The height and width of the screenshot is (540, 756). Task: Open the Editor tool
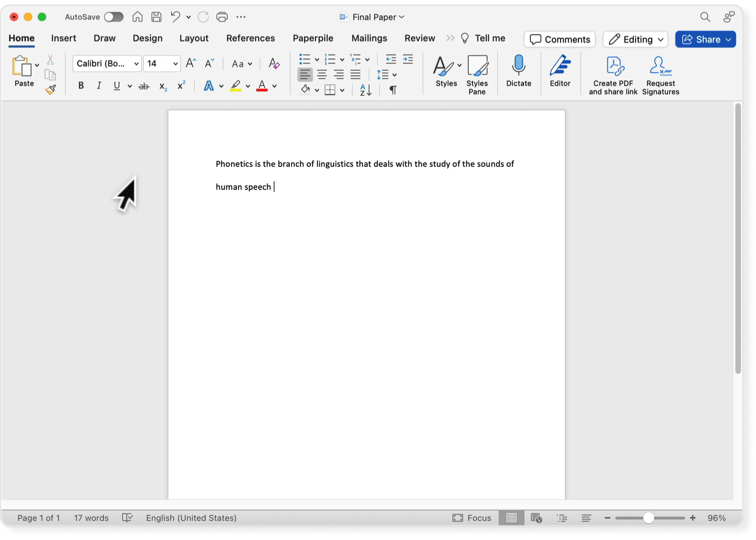point(560,66)
